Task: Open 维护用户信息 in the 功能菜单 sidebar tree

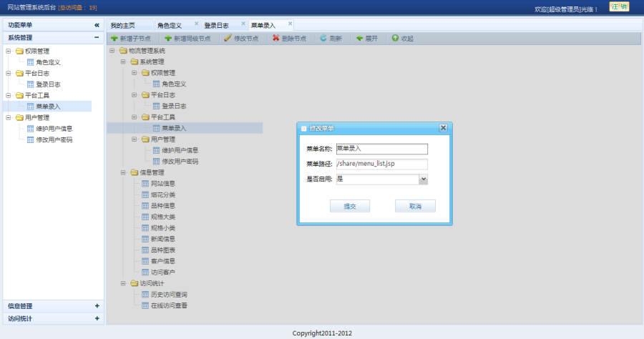Action: click(54, 129)
